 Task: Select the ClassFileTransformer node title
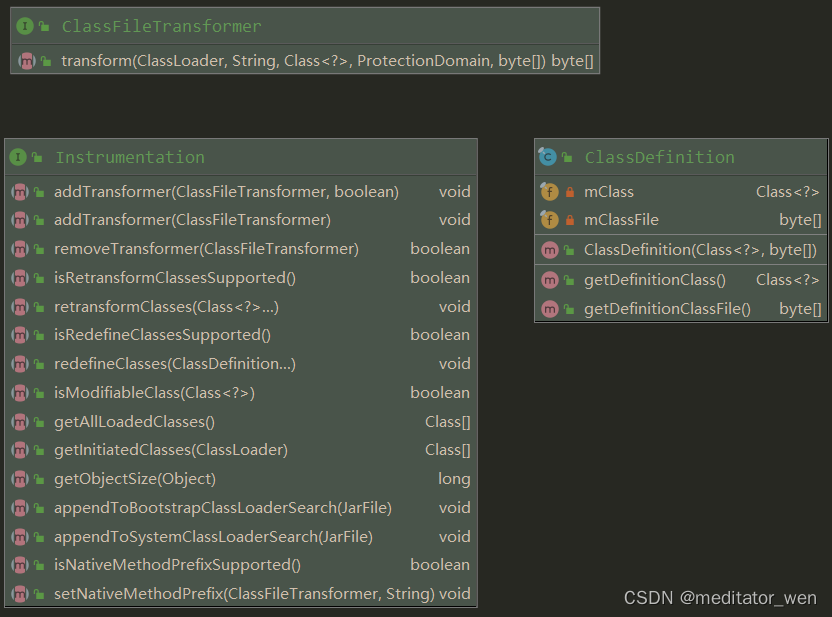[162, 26]
